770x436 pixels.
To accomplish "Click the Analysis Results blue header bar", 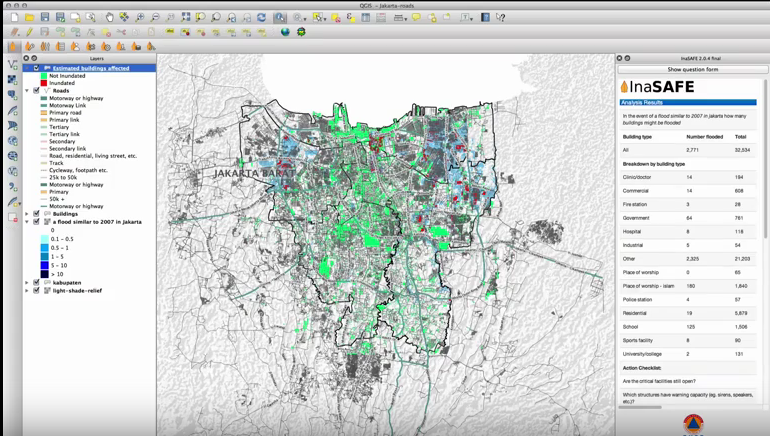I will point(688,102).
